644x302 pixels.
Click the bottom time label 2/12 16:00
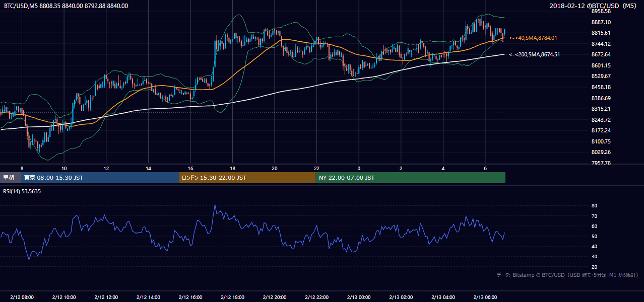190,297
